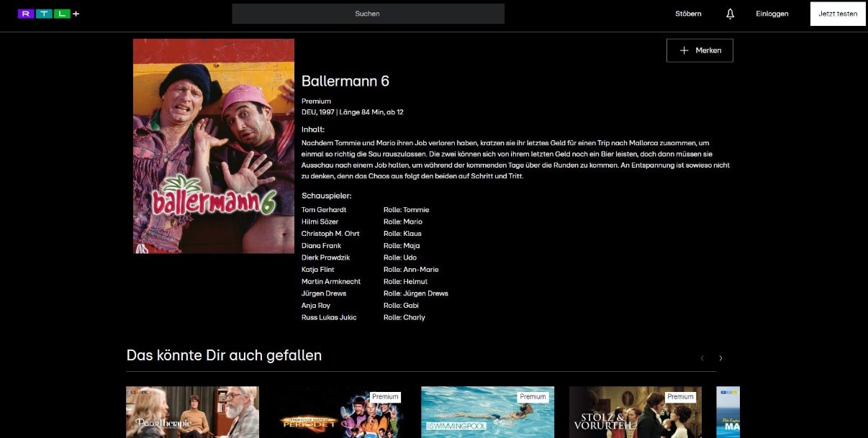This screenshot has width=868, height=438.
Task: Open the Stolz & Vorurteil thumbnail
Action: click(636, 412)
